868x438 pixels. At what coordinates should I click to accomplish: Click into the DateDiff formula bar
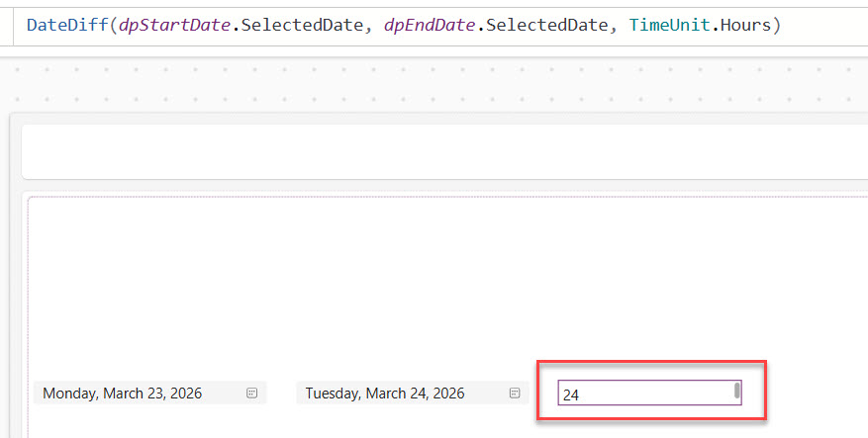(440, 26)
